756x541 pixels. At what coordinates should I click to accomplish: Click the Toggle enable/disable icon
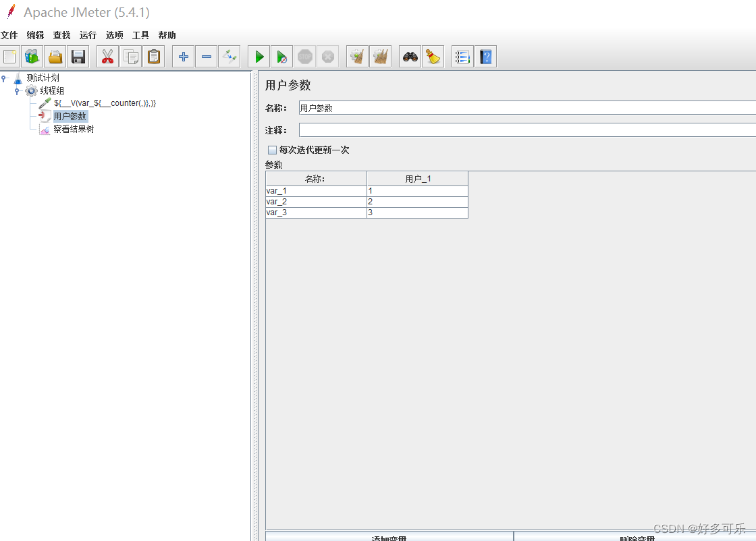[x=230, y=57]
